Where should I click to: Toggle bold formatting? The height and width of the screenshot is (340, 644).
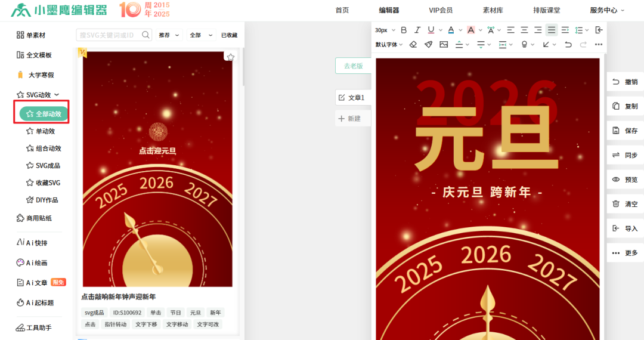point(404,30)
